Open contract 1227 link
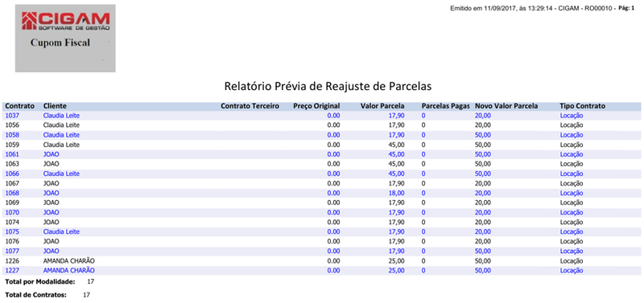The image size is (644, 303). [x=12, y=270]
